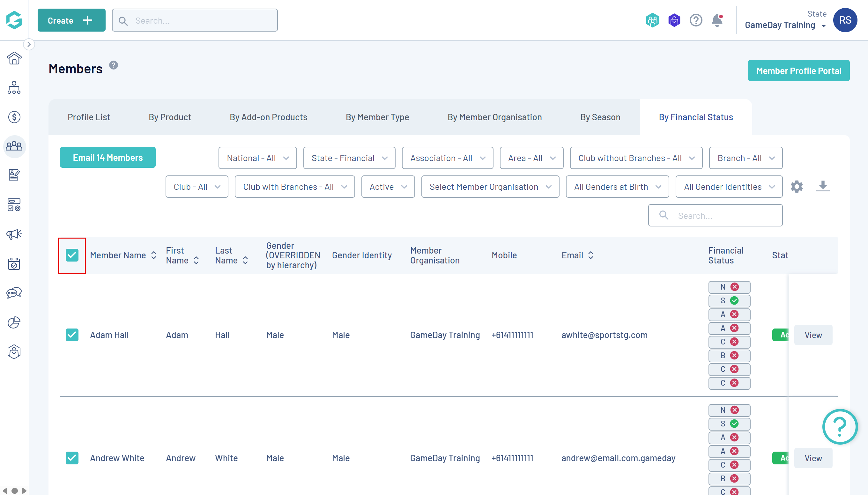Open the pie chart reports sidebar icon
868x495 pixels.
(x=14, y=322)
